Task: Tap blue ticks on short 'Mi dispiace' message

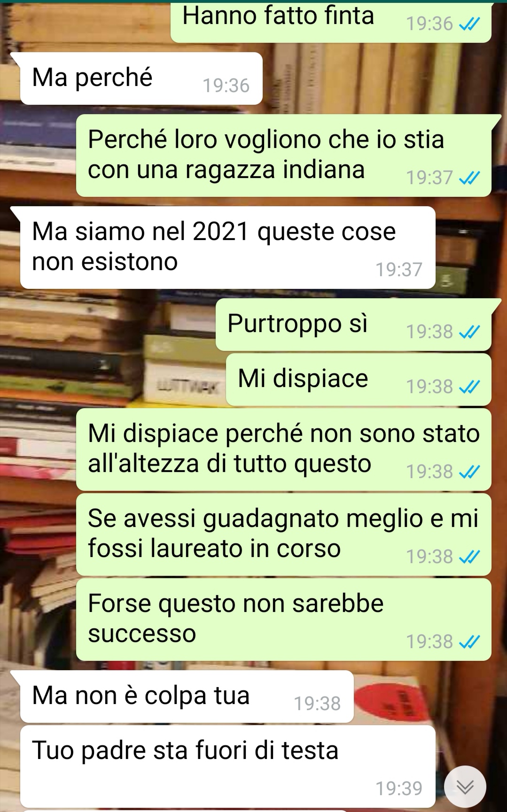Action: click(469, 387)
